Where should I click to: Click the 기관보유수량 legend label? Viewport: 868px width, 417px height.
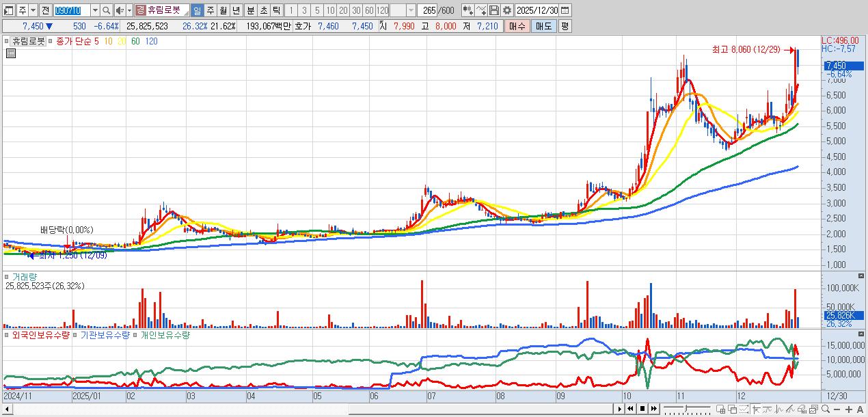pos(104,335)
